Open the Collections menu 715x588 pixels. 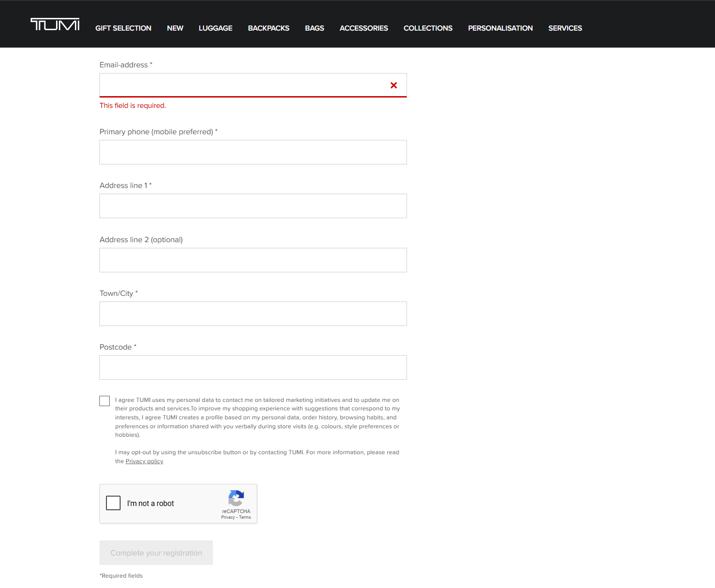coord(428,28)
